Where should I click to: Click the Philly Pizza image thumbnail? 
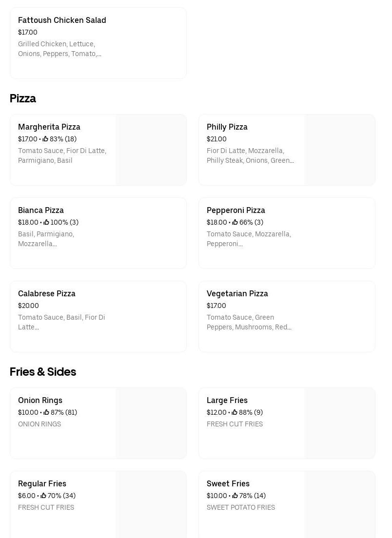click(x=340, y=150)
